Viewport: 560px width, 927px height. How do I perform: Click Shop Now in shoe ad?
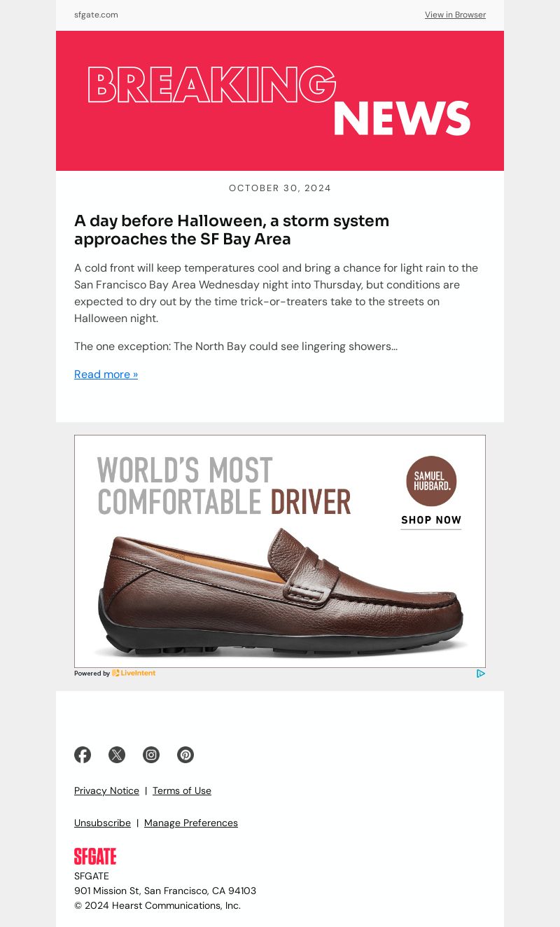(431, 520)
